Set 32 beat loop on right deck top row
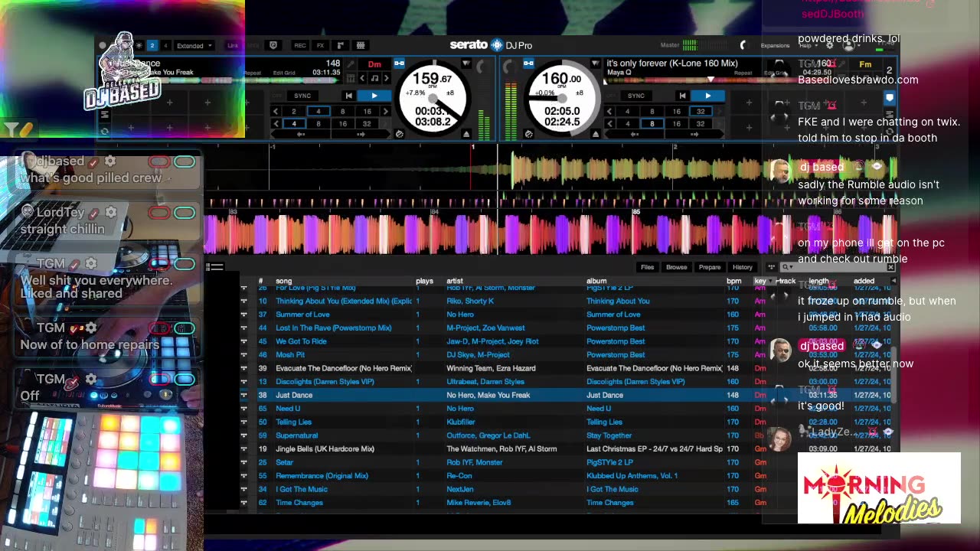 (x=701, y=112)
